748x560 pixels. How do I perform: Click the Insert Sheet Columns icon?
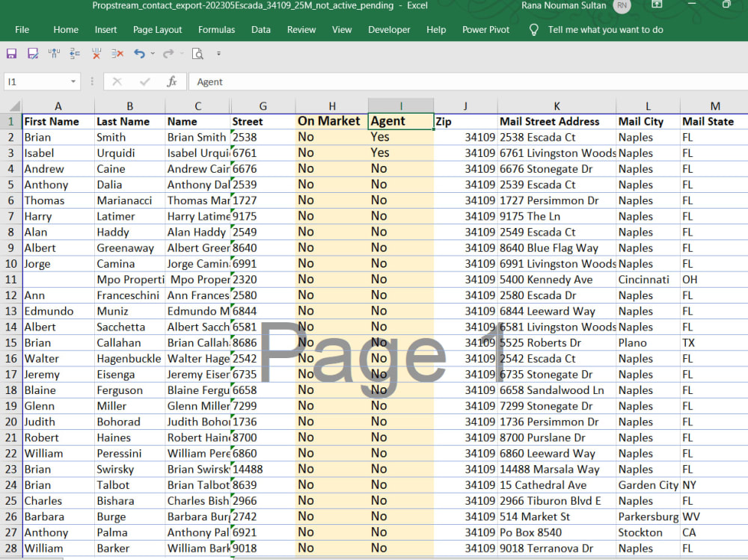click(54, 53)
